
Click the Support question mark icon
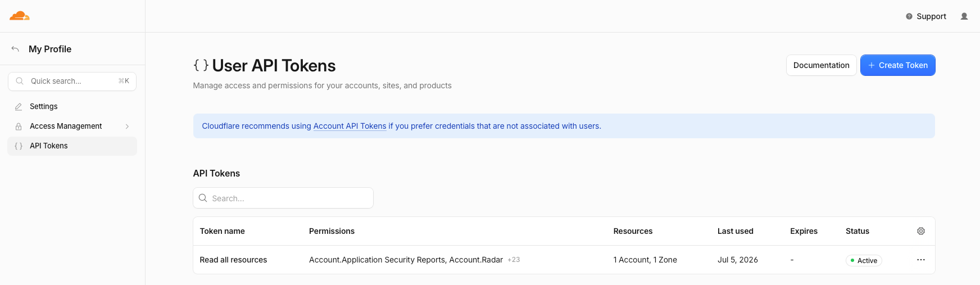[909, 16]
